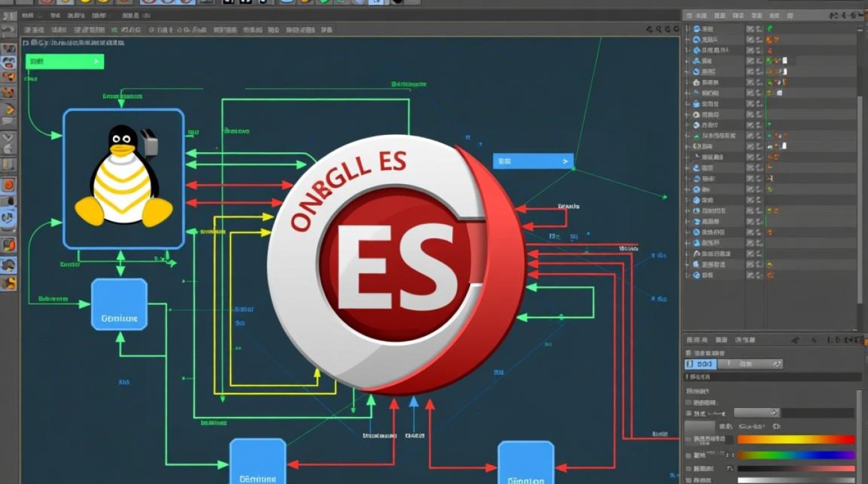The width and height of the screenshot is (868, 484).
Task: Open the dropdown arrow next to the texture field
Action: coord(775,413)
